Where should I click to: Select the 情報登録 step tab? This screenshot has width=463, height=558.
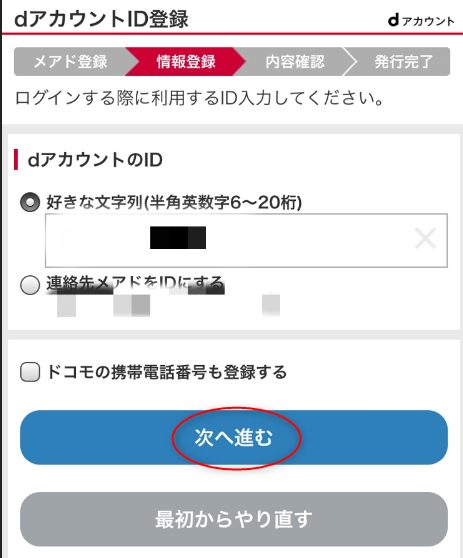pos(186,62)
